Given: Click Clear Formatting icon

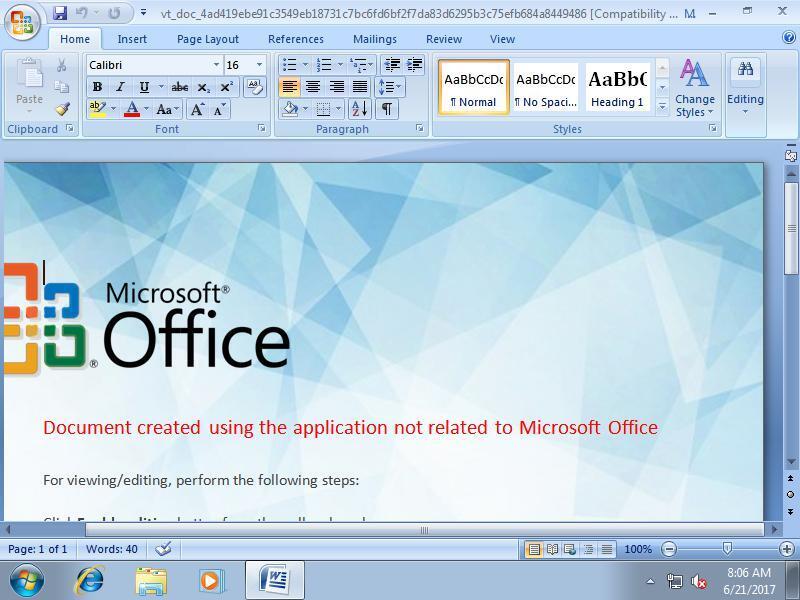Looking at the screenshot, I should pos(255,87).
